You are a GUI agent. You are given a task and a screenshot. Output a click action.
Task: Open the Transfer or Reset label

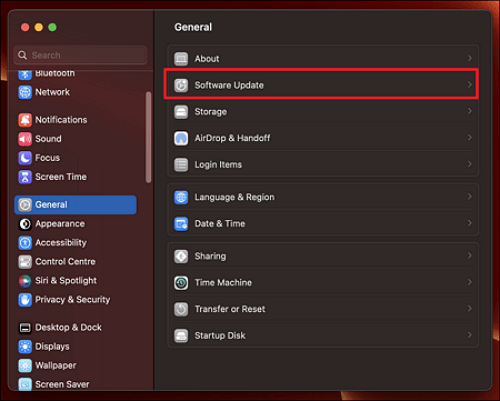(230, 309)
